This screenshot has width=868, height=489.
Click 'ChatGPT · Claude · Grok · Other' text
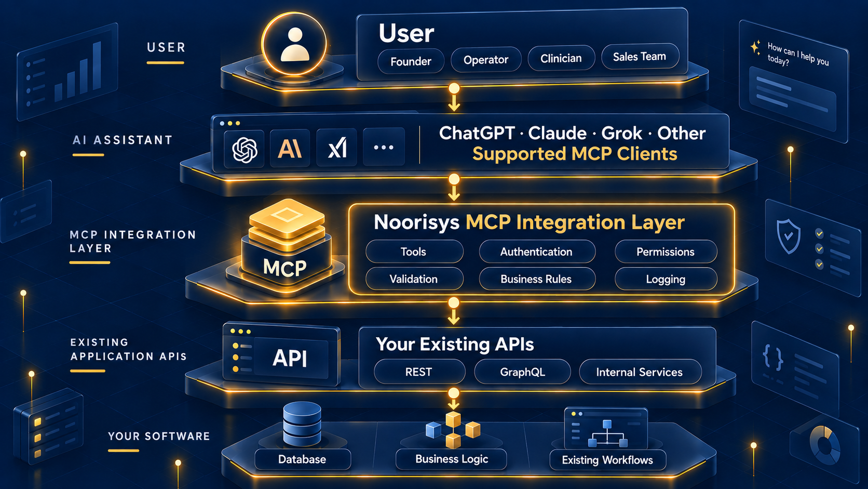click(x=572, y=133)
